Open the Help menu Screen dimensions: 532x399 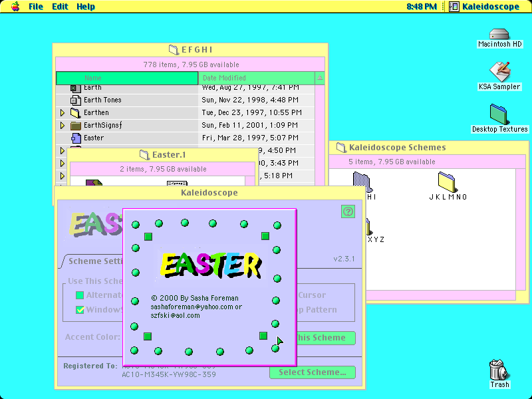tap(86, 7)
